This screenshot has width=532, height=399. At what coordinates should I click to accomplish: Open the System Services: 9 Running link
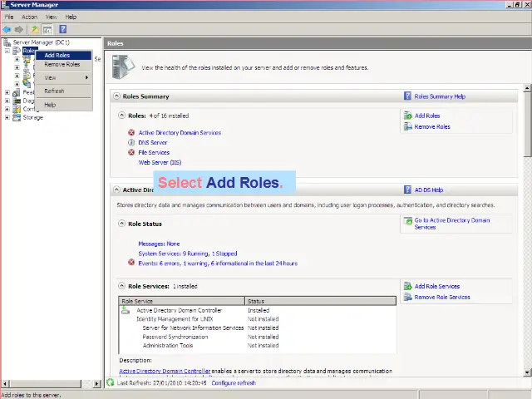pos(188,254)
